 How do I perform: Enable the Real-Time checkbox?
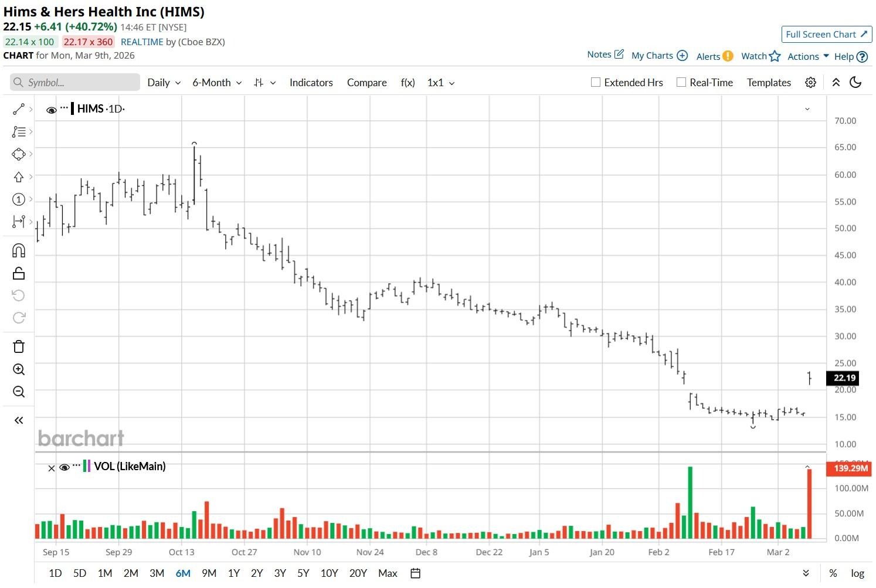point(681,83)
